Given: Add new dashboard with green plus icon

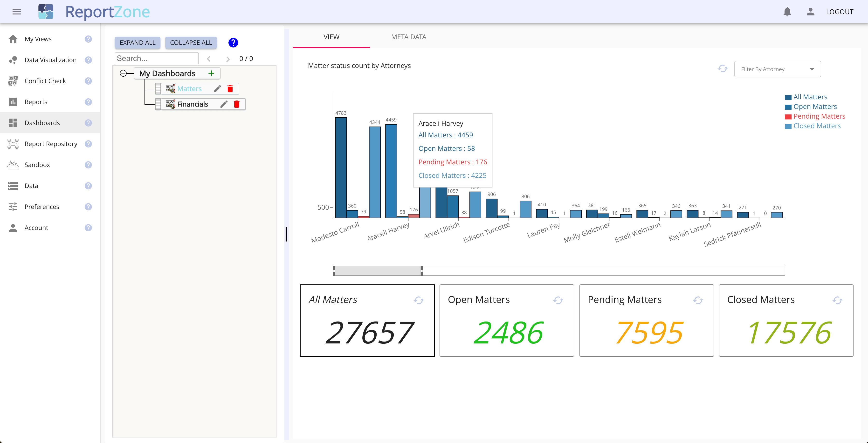Looking at the screenshot, I should [x=211, y=73].
